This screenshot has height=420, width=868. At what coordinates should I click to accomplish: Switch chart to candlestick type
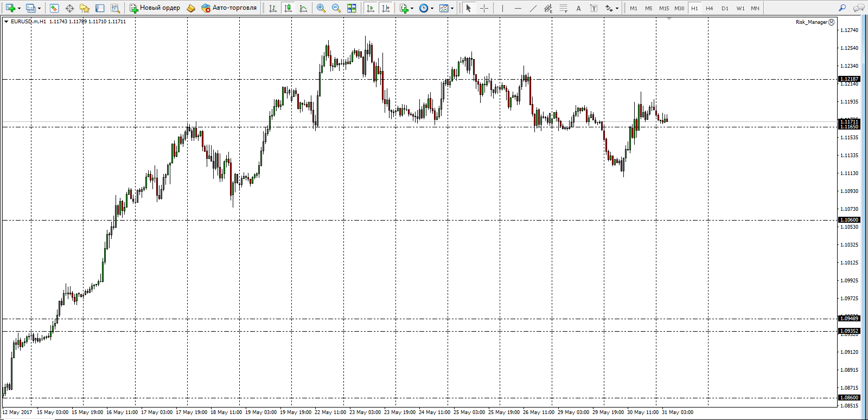[x=288, y=8]
